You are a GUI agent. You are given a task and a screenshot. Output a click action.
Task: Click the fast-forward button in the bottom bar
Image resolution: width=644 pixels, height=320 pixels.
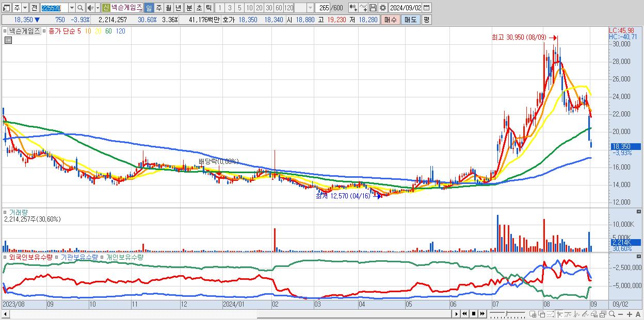[482, 314]
